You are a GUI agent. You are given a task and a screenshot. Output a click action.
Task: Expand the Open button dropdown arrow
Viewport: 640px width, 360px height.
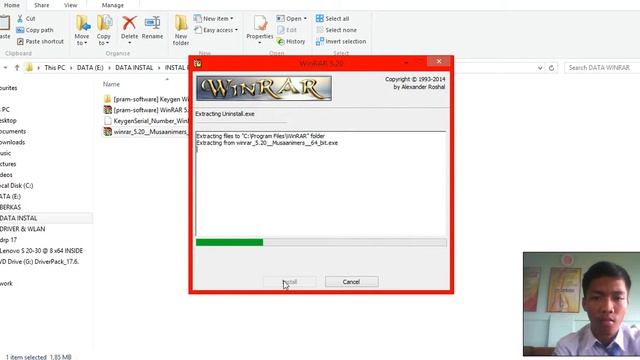(305, 19)
